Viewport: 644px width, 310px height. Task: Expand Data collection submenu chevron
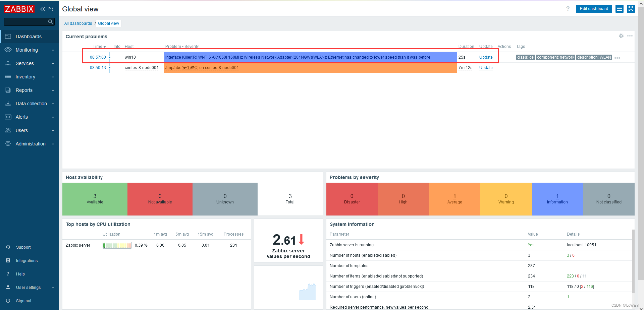(53, 104)
